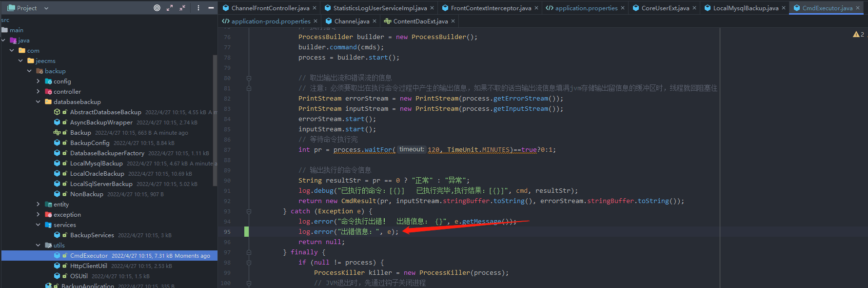
Task: Click line number 87 in gutter
Action: (x=227, y=150)
